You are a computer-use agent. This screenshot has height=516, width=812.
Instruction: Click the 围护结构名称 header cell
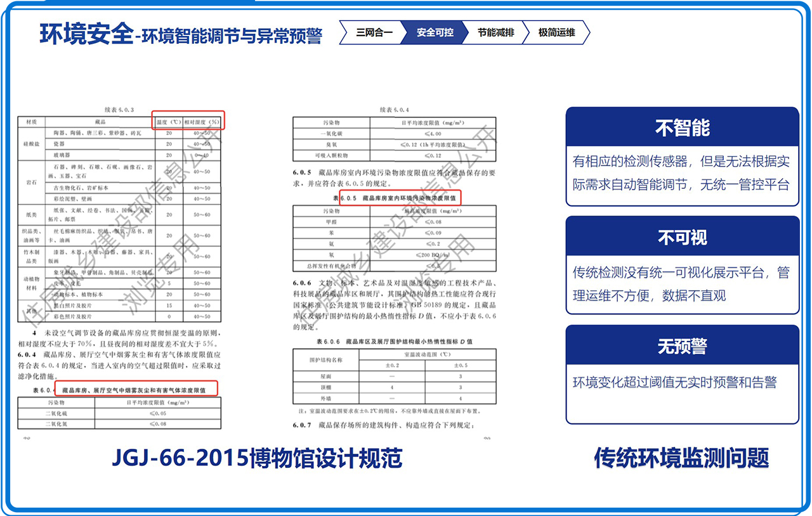(326, 359)
